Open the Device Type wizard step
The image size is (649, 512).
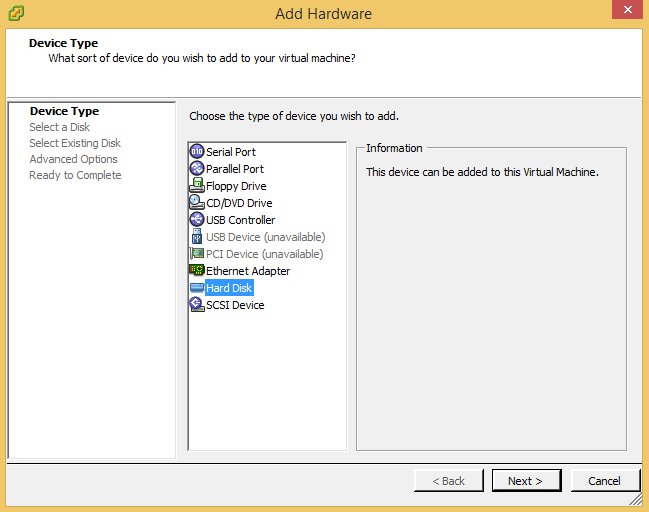[64, 111]
